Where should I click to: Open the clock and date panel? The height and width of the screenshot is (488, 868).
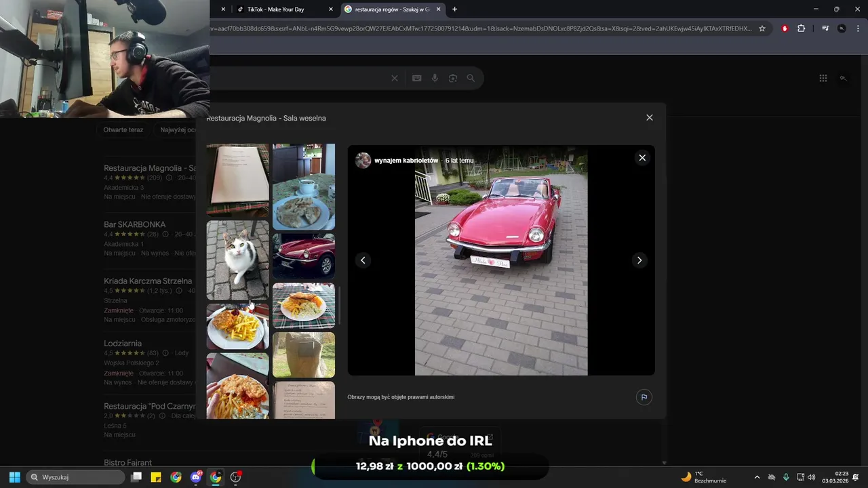(835, 477)
